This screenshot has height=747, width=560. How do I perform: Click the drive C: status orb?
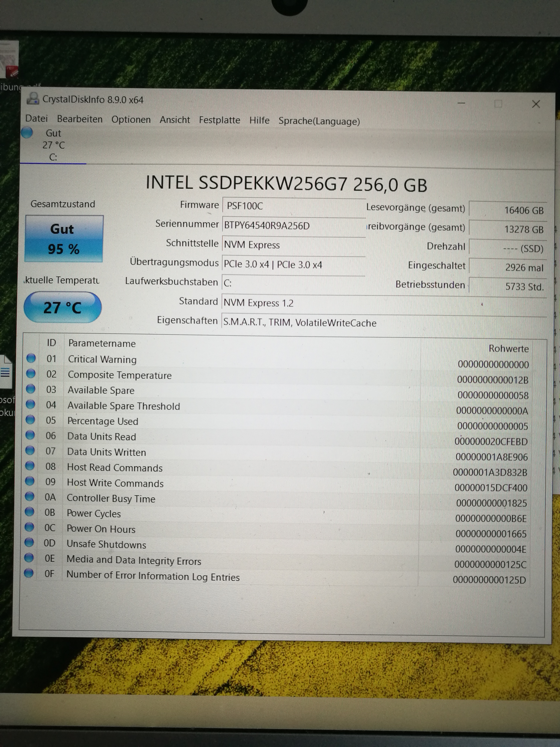[27, 132]
